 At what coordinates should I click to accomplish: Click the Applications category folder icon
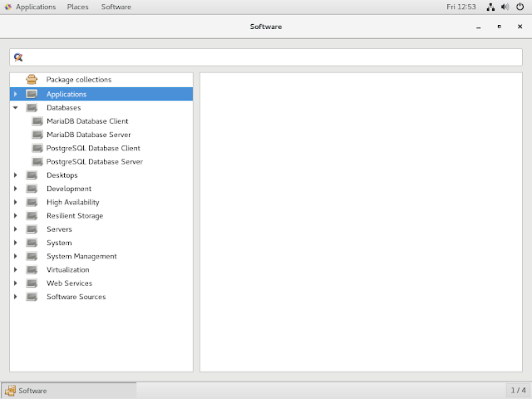pos(32,94)
